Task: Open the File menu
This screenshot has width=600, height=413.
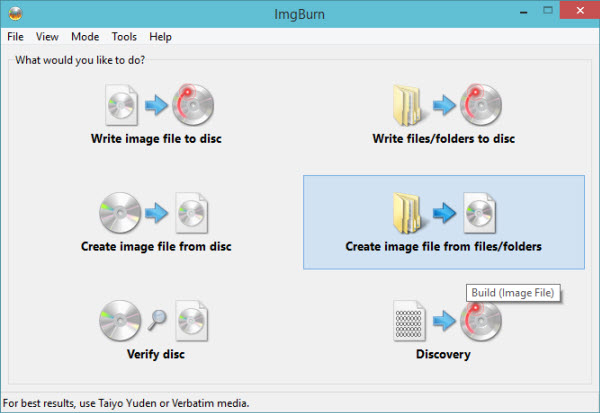Action: 15,37
